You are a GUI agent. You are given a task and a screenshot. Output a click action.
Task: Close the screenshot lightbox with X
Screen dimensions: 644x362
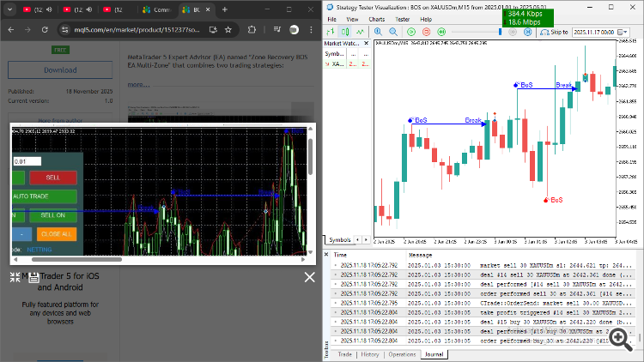tap(310, 277)
